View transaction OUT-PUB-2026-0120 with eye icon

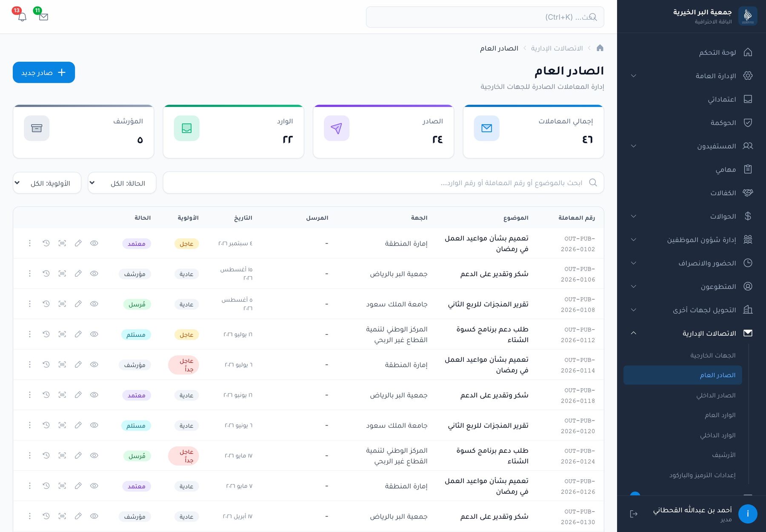94,425
